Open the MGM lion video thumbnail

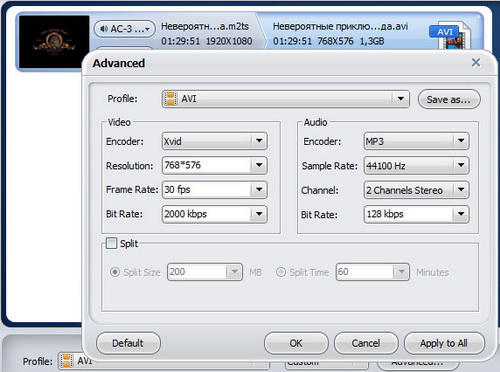[54, 42]
